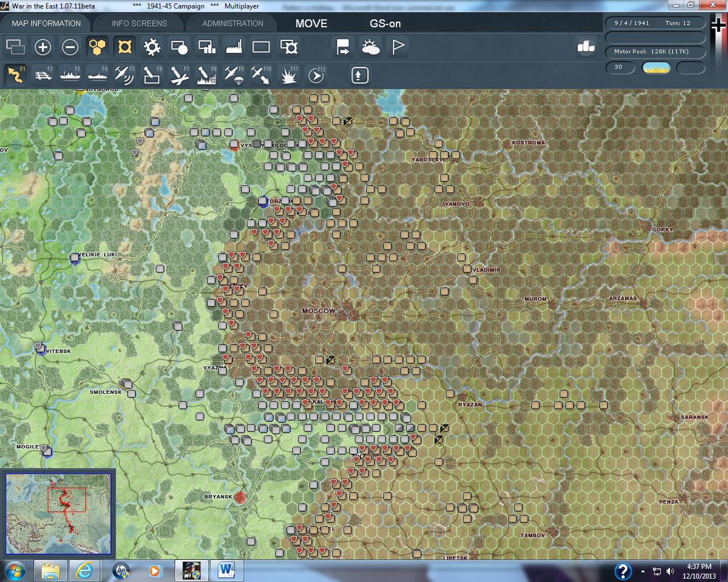Screen dimensions: 728x582
Task: Open the taskbar clock showing 4:37 PM
Action: (699, 571)
